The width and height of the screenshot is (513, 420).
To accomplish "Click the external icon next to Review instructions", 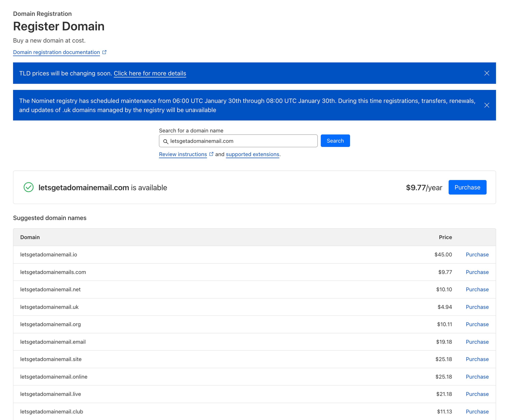I will (x=211, y=154).
